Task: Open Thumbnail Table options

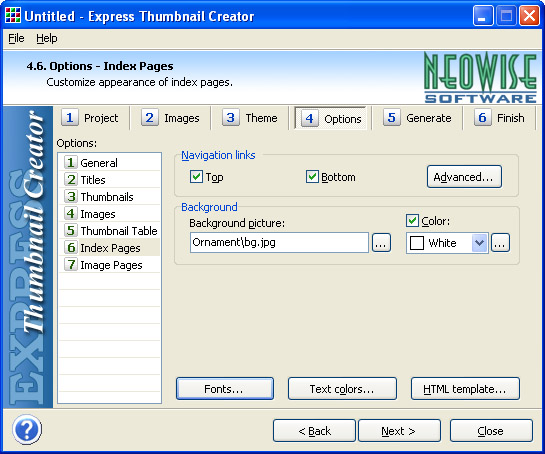Action: click(110, 230)
